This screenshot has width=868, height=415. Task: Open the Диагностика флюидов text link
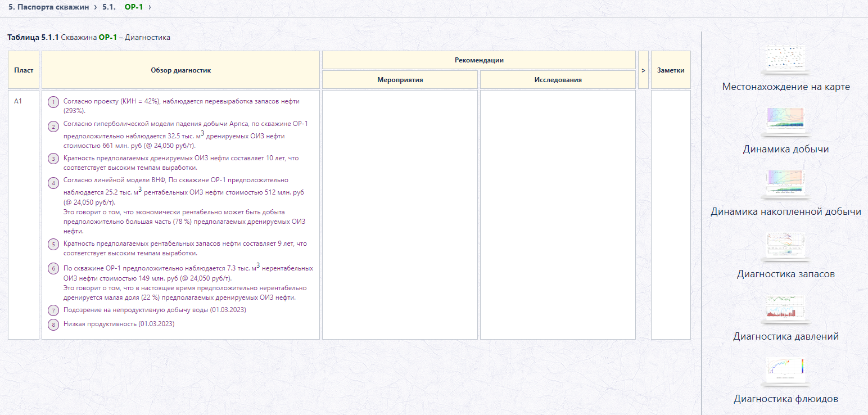tap(786, 399)
